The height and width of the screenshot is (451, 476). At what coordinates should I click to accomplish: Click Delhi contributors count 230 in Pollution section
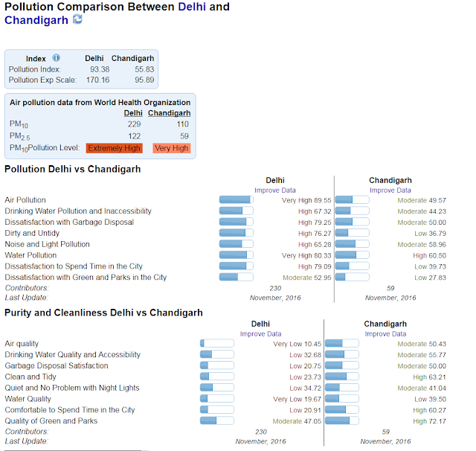point(275,288)
